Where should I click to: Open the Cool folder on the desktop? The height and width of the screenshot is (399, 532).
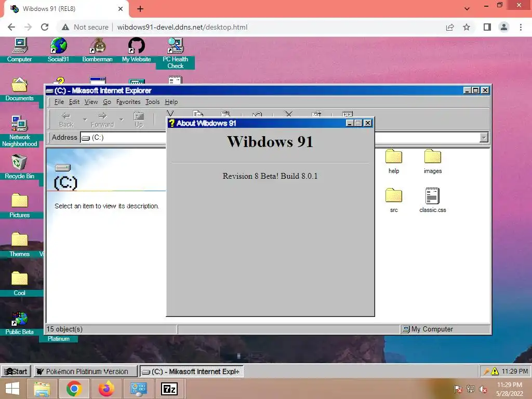19,284
